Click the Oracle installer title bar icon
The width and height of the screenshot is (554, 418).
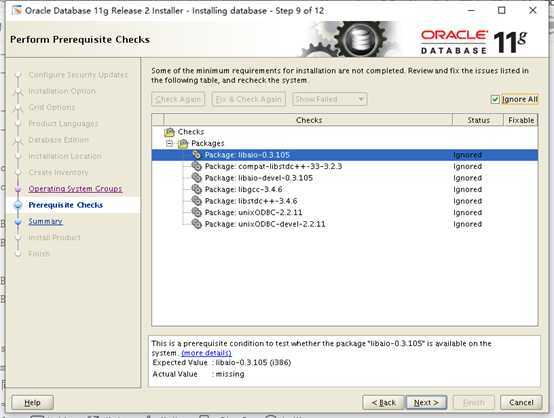(17, 11)
